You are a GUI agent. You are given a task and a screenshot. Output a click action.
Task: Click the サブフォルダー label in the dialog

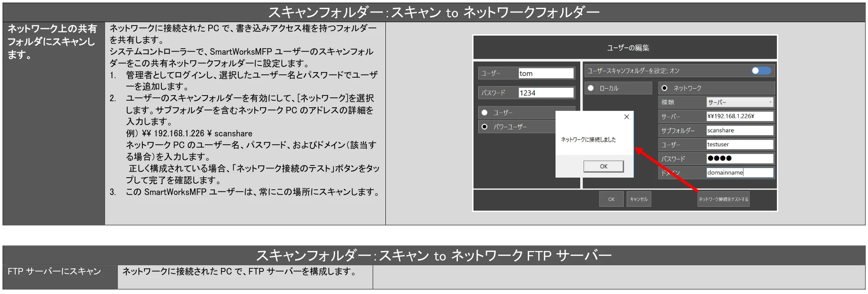[678, 131]
